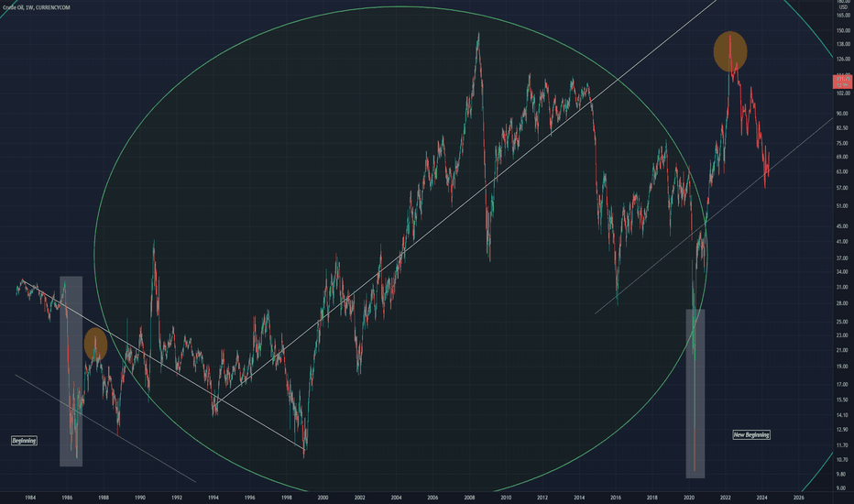The width and height of the screenshot is (854, 504).
Task: Click the 1986 label on the time axis
Action: (67, 498)
